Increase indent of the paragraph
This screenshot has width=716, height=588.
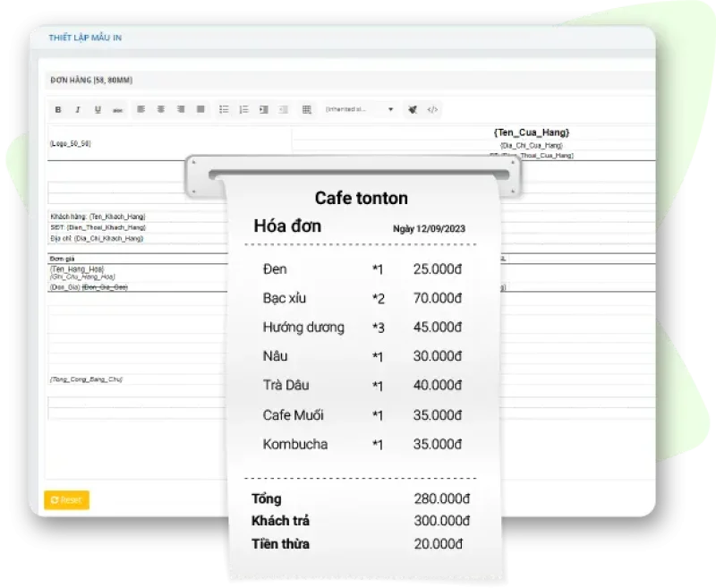click(263, 109)
